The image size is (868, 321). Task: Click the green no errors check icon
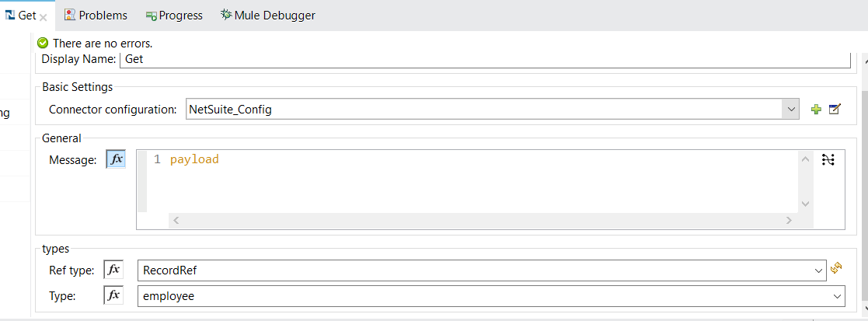[x=44, y=44]
